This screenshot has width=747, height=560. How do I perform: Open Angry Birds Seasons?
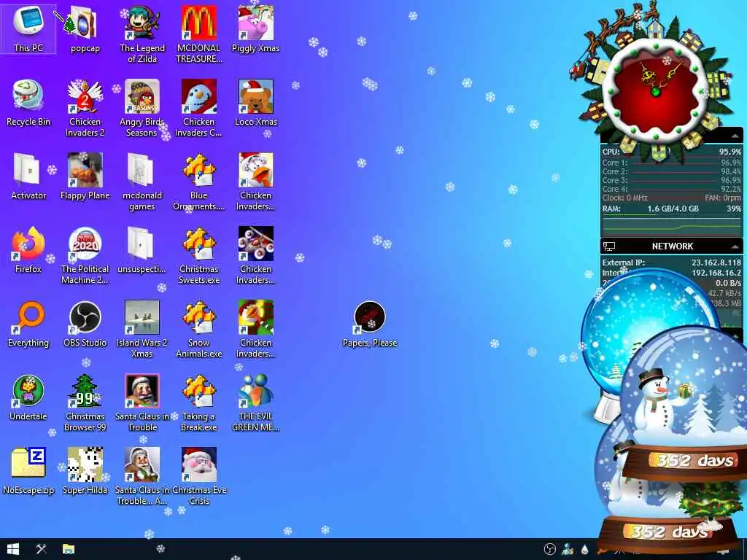coord(142,108)
